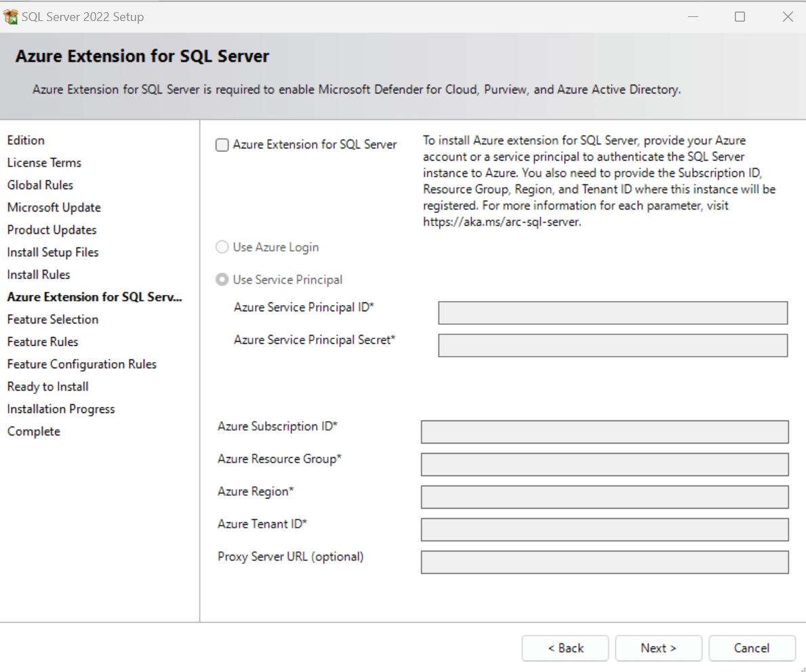Select Product Updates step in sidebar
Image resolution: width=806 pixels, height=672 pixels.
[x=52, y=230]
